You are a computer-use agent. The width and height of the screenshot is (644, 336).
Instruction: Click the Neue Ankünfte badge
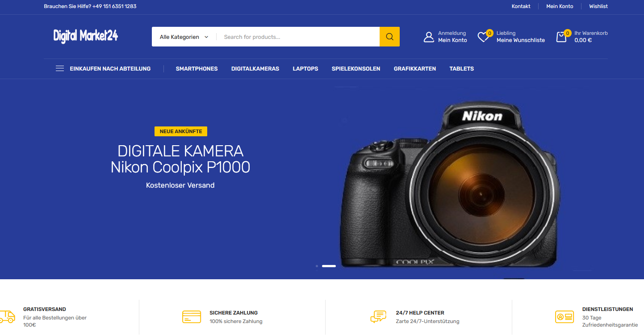point(181,131)
